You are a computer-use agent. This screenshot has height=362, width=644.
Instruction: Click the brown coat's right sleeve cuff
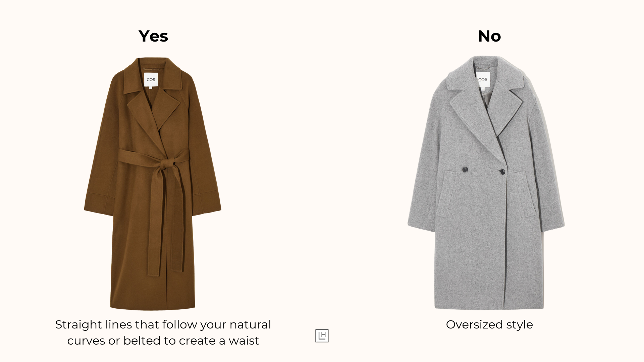click(207, 203)
